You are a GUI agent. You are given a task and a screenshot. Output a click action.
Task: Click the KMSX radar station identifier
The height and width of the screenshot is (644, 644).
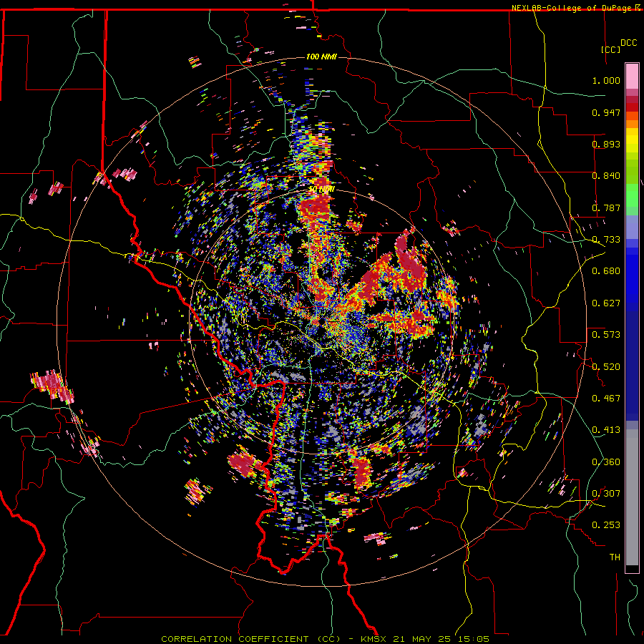(x=374, y=639)
